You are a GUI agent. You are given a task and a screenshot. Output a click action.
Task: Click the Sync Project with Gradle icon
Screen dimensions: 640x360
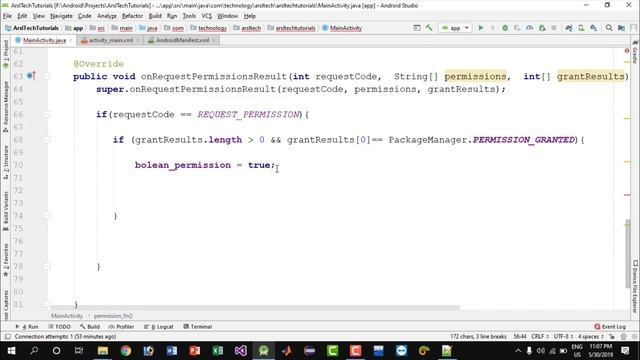(x=569, y=28)
